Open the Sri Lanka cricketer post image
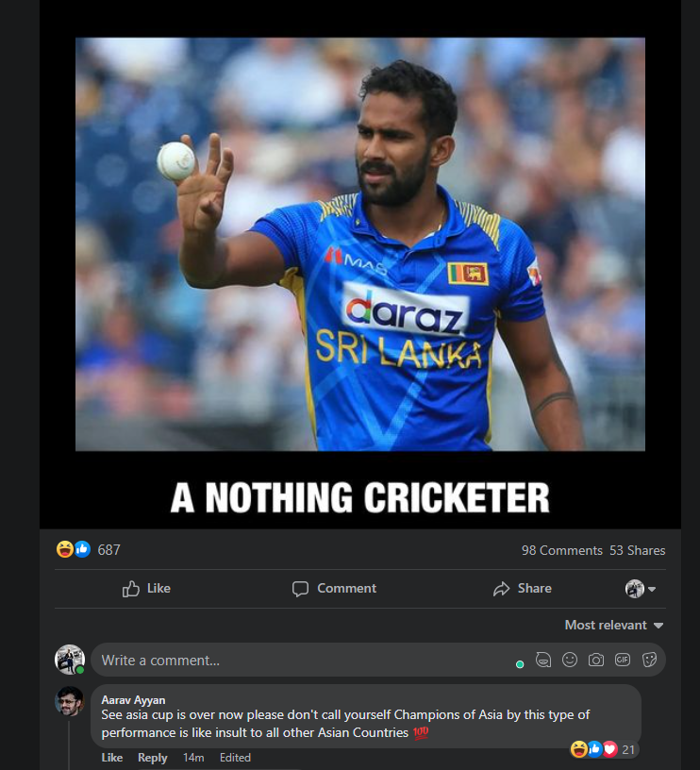Viewport: 700px width, 770px height. 359,244
